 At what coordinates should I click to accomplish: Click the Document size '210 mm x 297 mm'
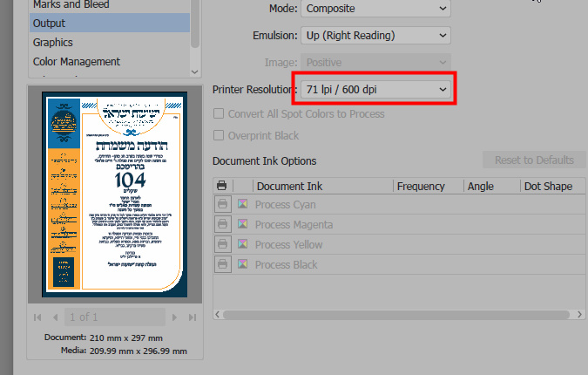point(126,337)
